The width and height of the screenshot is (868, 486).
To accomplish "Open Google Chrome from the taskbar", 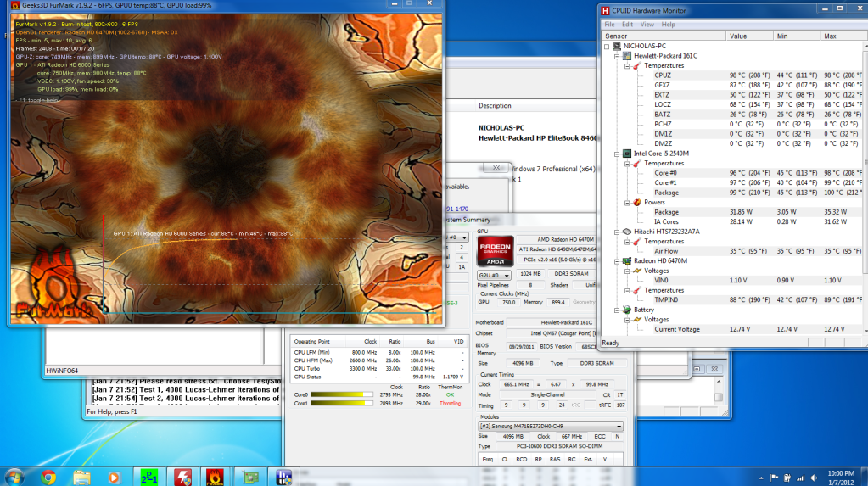I will coord(48,477).
